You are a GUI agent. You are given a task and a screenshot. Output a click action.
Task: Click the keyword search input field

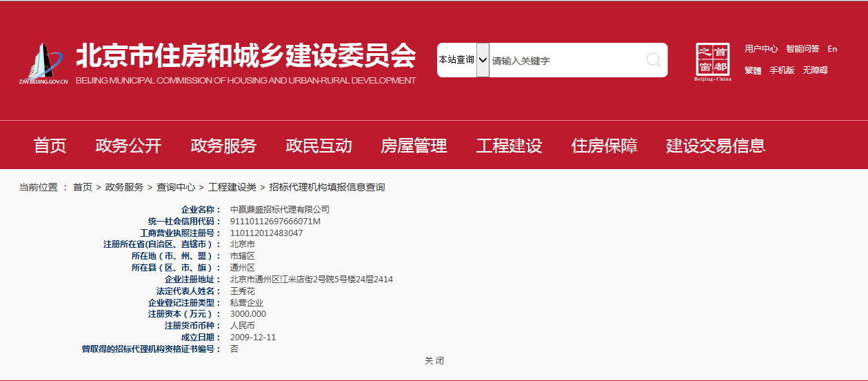point(565,60)
